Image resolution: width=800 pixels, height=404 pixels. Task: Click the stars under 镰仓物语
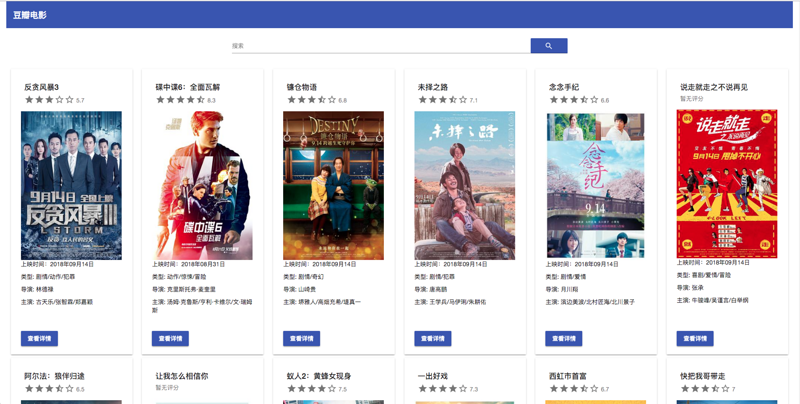(312, 100)
